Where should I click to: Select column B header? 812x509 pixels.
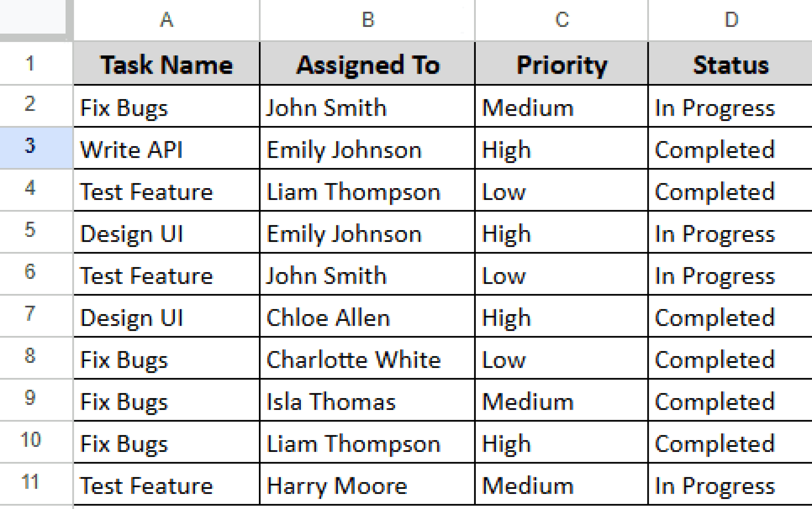[367, 20]
